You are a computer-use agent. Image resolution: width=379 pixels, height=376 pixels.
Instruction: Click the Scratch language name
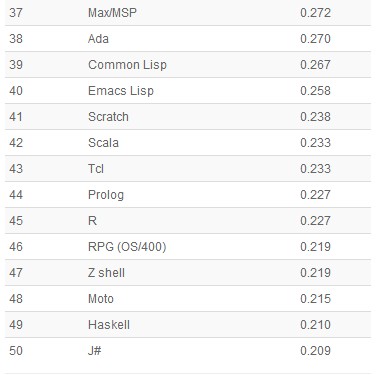(x=108, y=117)
